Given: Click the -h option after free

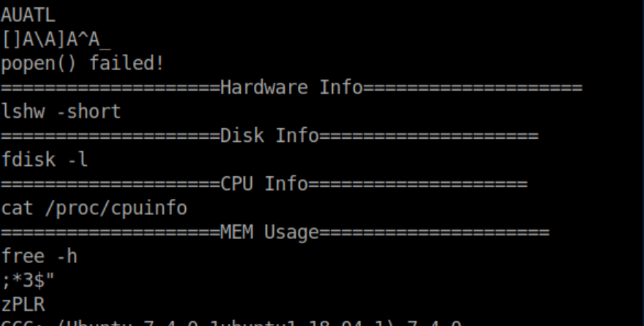Looking at the screenshot, I should coord(67,257).
